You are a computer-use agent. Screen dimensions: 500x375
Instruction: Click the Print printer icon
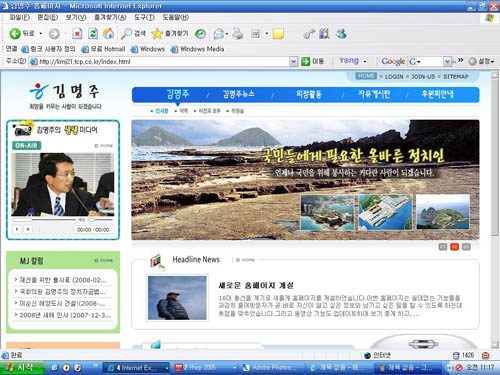pos(238,33)
